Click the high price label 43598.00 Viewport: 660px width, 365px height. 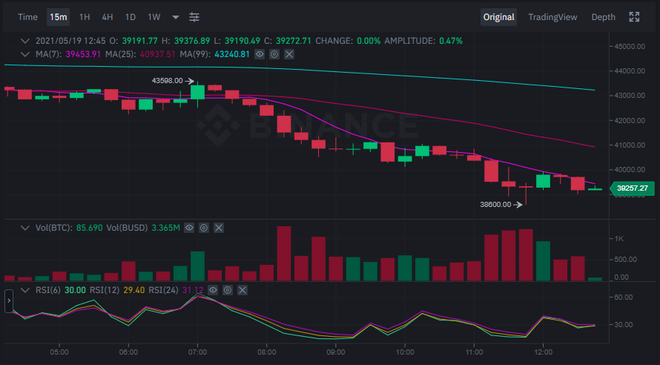pyautogui.click(x=167, y=80)
